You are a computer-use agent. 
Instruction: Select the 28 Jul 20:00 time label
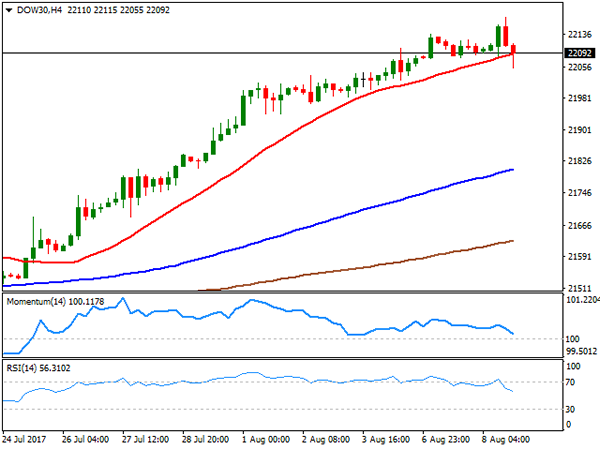coord(205,439)
